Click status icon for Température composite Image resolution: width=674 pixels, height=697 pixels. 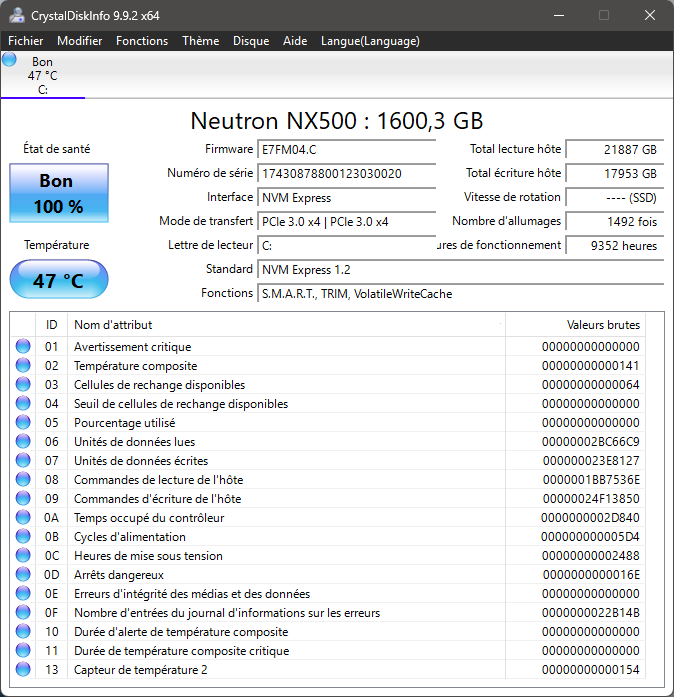pos(23,365)
